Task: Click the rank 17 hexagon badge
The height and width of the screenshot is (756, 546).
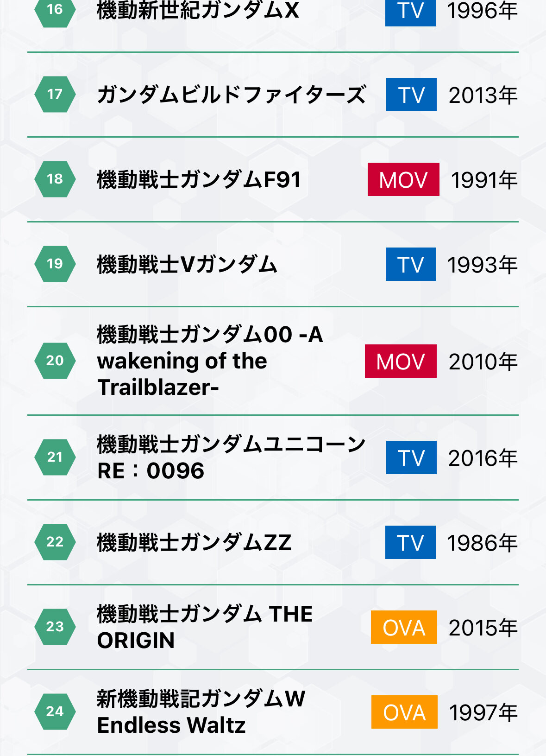Action: point(55,94)
